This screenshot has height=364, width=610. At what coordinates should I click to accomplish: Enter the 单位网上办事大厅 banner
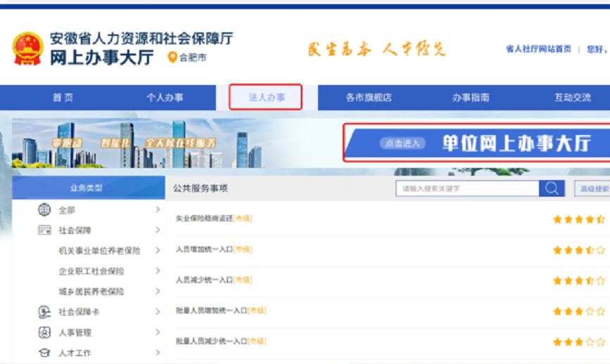pos(478,143)
